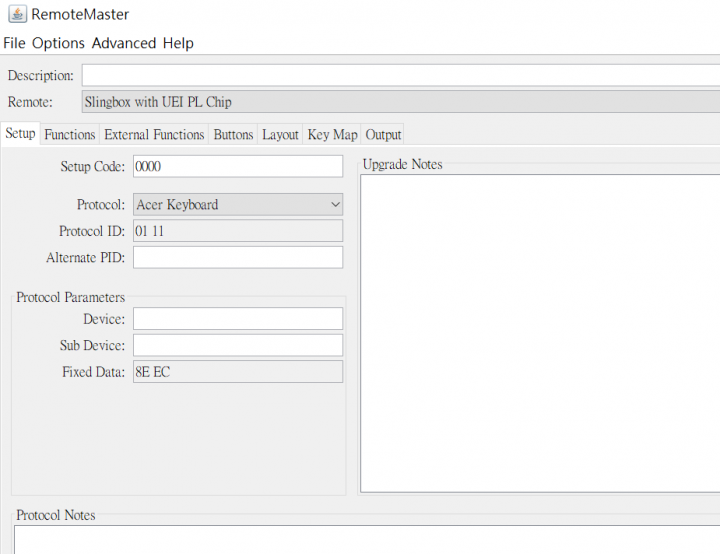Open the Options menu

tap(58, 43)
